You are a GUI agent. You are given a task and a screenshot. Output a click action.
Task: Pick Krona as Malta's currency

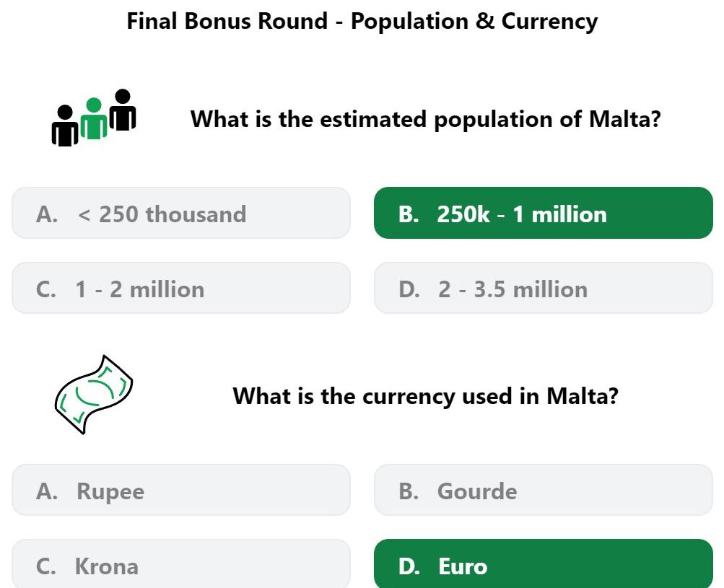[181, 564]
